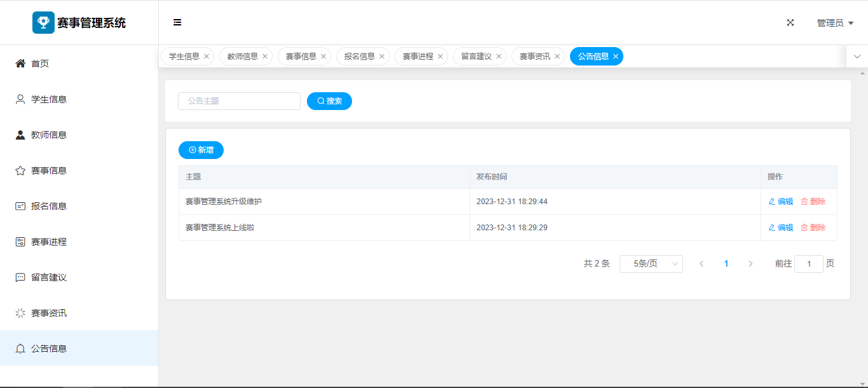Image resolution: width=868 pixels, height=388 pixels.
Task: Switch to the 赛事资讯 tab
Action: click(x=534, y=57)
